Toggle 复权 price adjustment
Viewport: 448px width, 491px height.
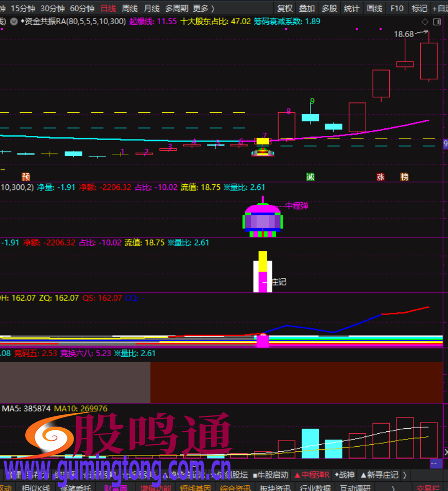point(285,8)
